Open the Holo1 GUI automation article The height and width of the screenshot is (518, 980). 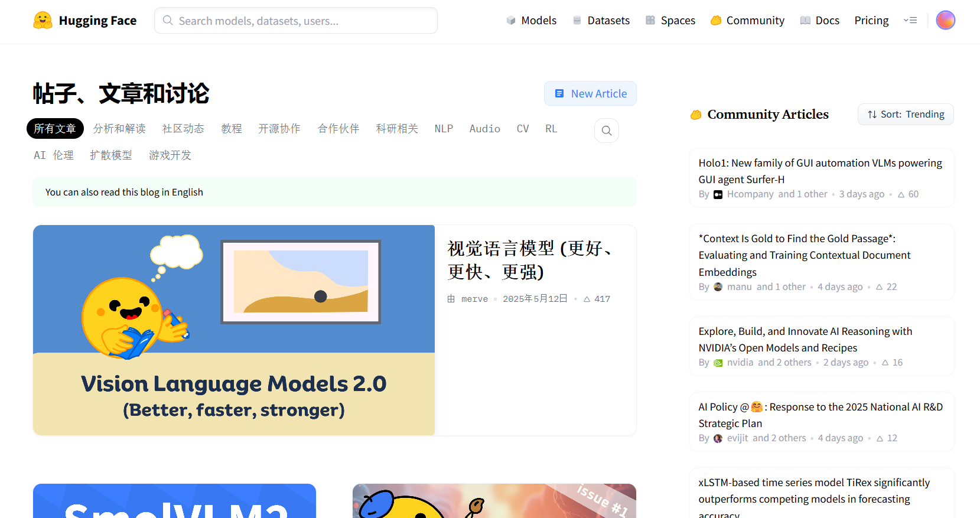[x=820, y=171]
